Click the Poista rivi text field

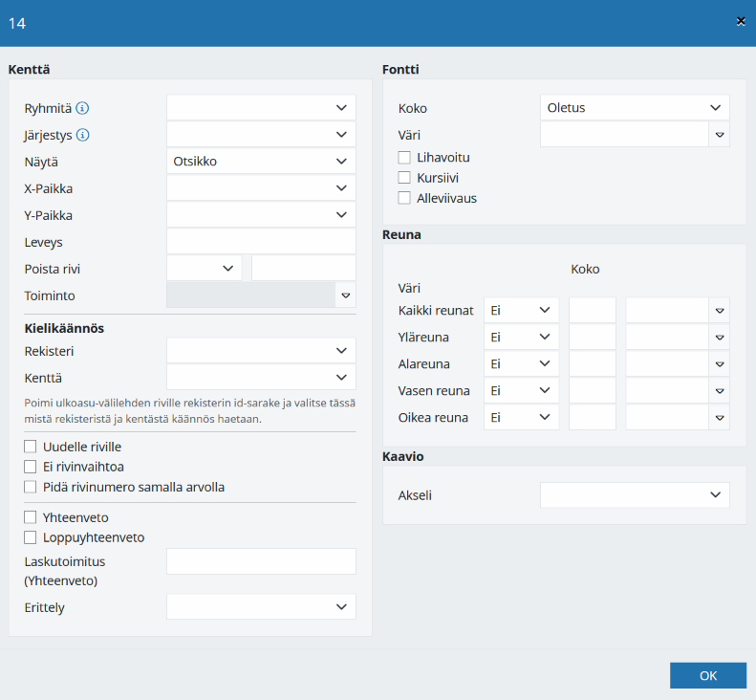tap(304, 268)
